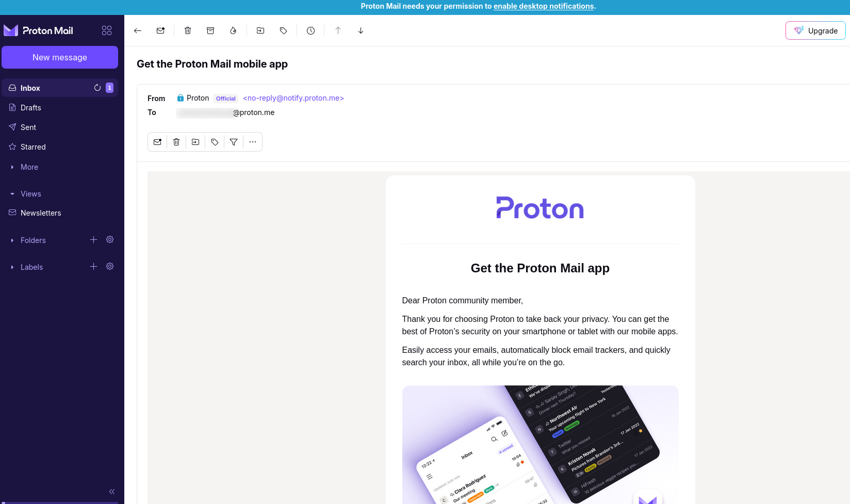The width and height of the screenshot is (850, 504).
Task: Click the Proton Mail logo
Action: coord(39,30)
